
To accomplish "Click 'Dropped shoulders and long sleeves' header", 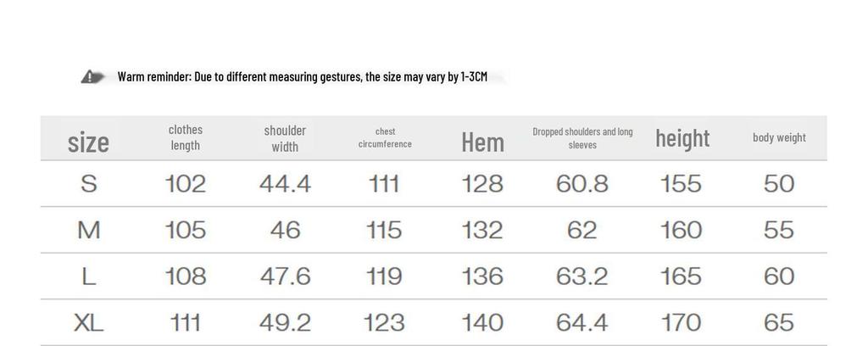I will 582,138.
